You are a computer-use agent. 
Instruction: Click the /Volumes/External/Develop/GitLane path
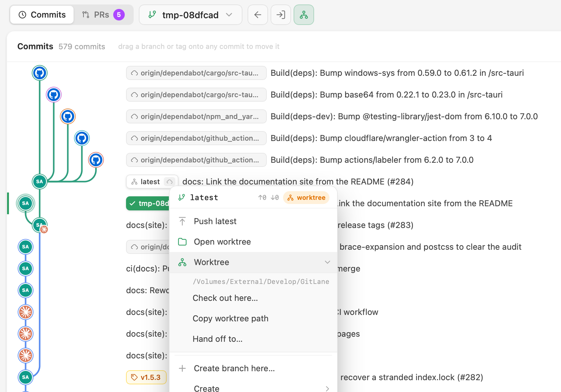click(261, 282)
